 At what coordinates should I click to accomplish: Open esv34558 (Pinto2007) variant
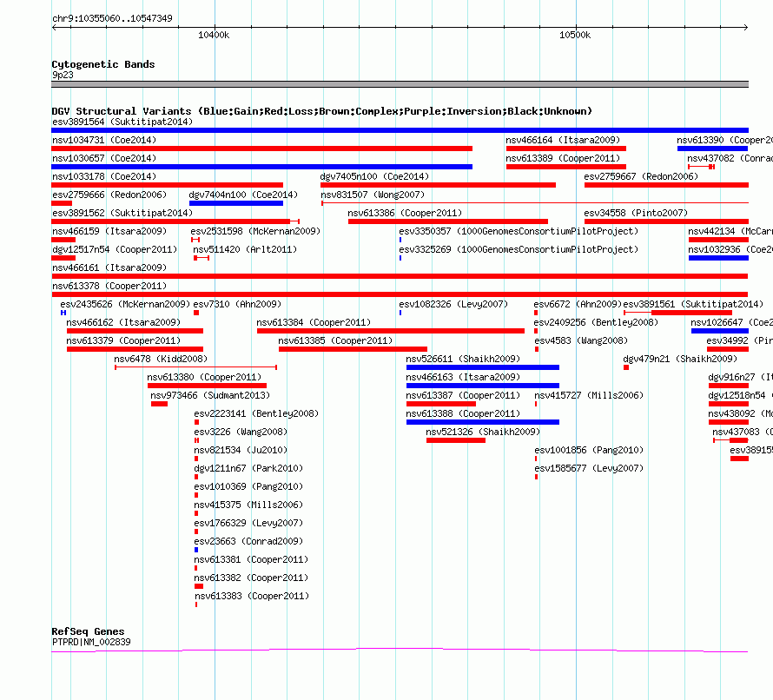pyautogui.click(x=636, y=213)
